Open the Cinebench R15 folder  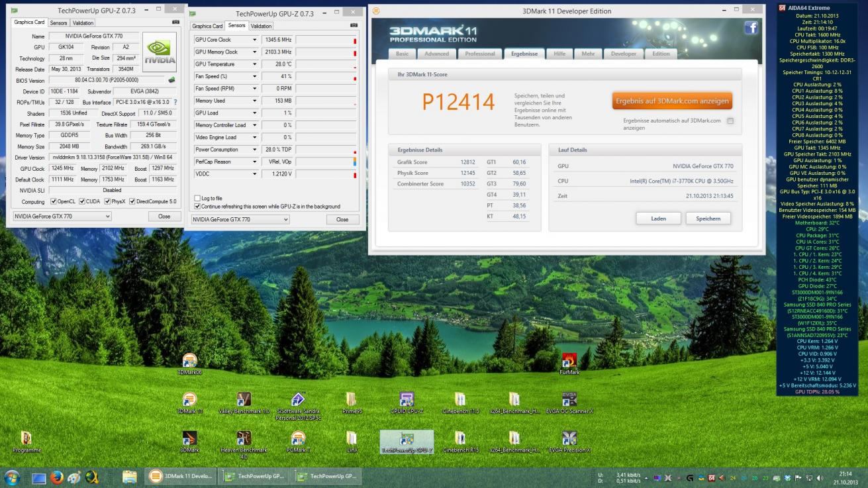(460, 442)
